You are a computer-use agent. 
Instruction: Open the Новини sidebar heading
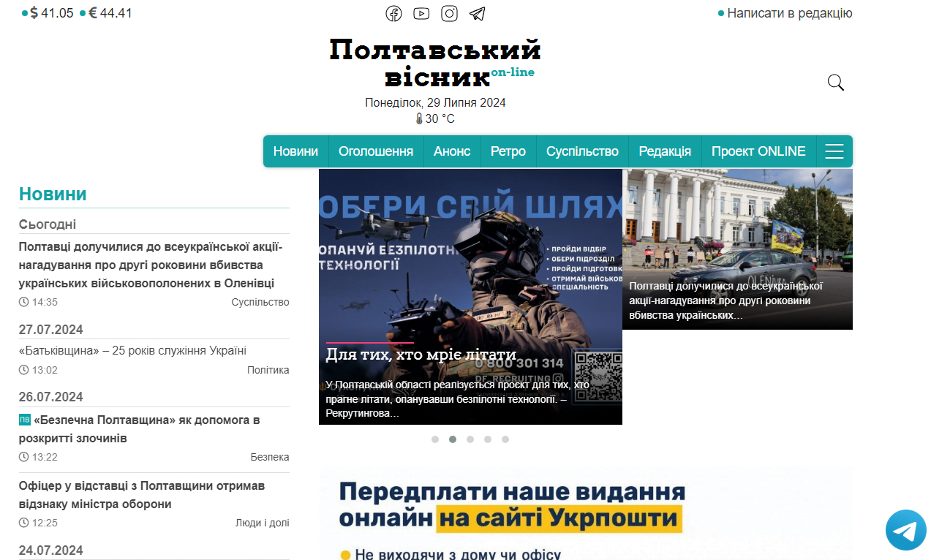pyautogui.click(x=53, y=194)
